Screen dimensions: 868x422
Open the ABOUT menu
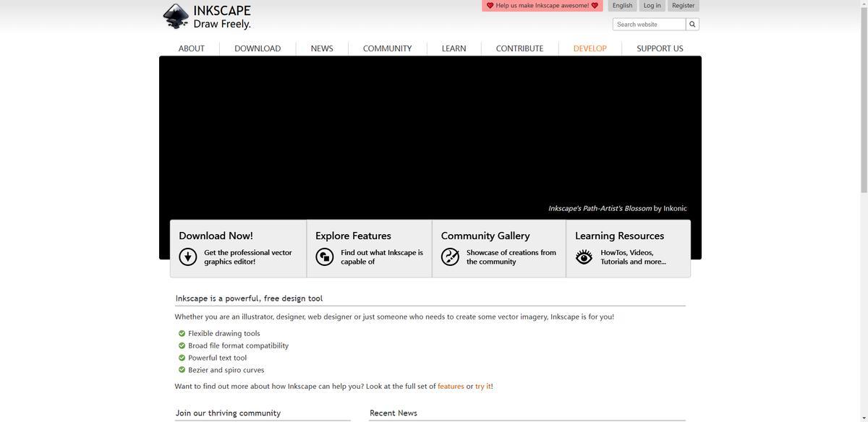pos(192,48)
